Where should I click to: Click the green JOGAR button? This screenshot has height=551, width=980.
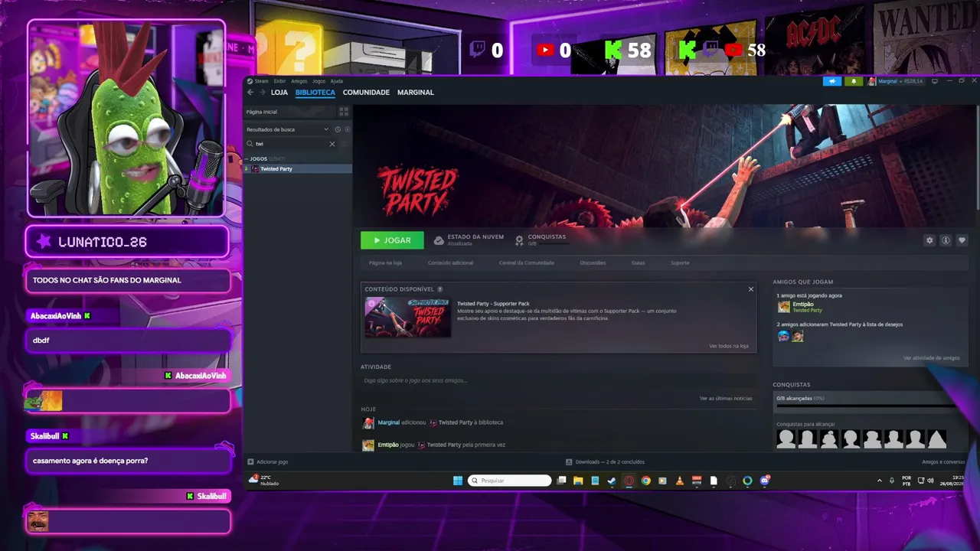pos(392,240)
